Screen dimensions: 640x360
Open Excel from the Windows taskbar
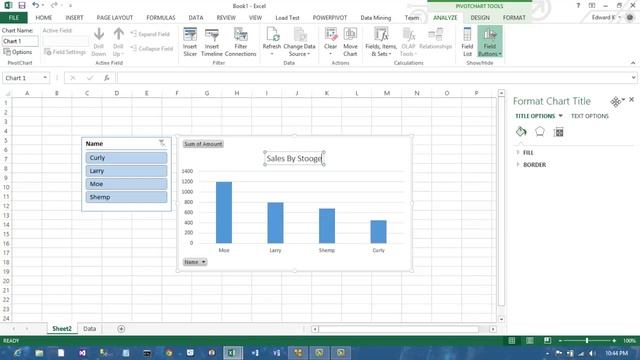click(233, 353)
